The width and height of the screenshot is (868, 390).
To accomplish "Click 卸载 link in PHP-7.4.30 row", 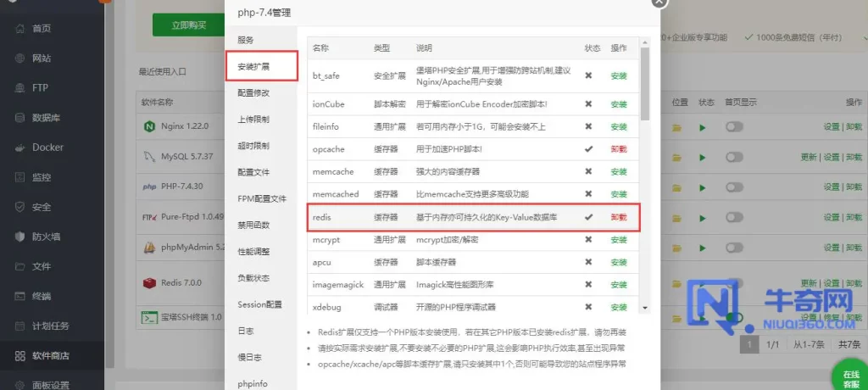I will coord(854,187).
